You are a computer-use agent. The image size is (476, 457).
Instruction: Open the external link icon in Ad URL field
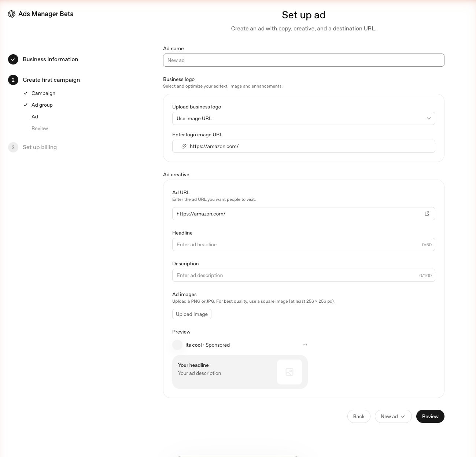tap(427, 214)
